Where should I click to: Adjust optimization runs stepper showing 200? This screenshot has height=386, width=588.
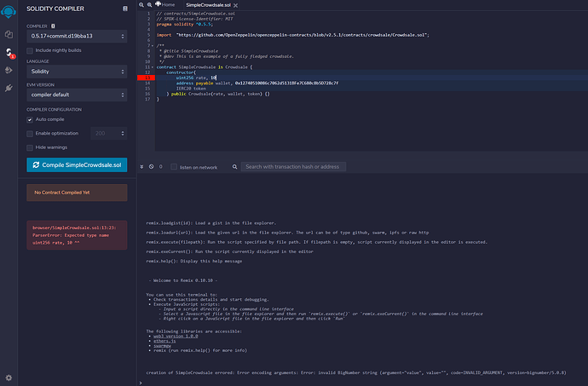coord(109,133)
